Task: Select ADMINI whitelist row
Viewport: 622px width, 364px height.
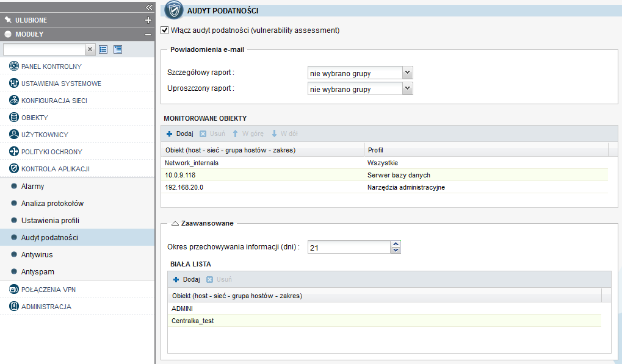Action: [385, 309]
